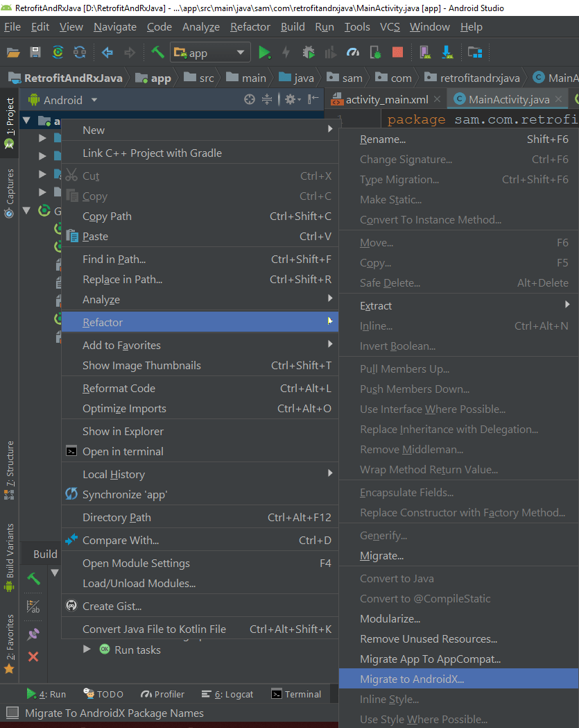Click the java breadcrumb folder
This screenshot has width=579, height=728.
(297, 78)
